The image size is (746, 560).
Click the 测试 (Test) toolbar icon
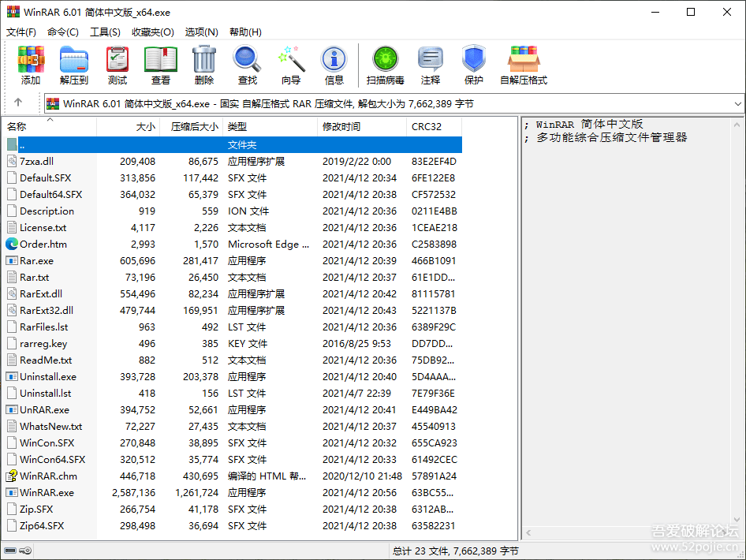click(x=117, y=60)
